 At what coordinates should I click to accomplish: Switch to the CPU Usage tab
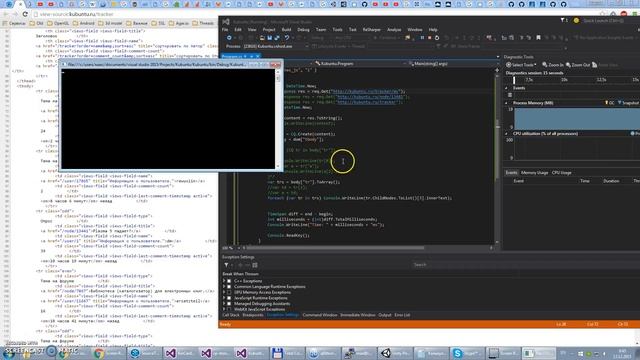(561, 173)
